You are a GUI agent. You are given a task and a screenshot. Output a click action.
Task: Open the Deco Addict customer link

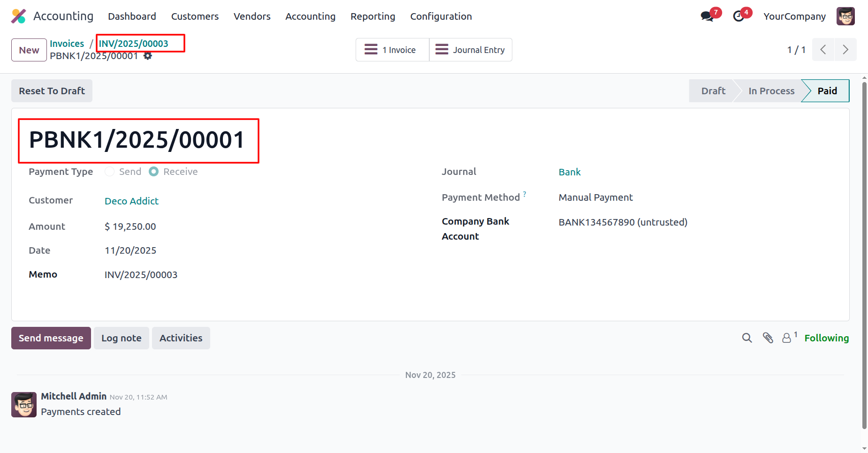[131, 201]
